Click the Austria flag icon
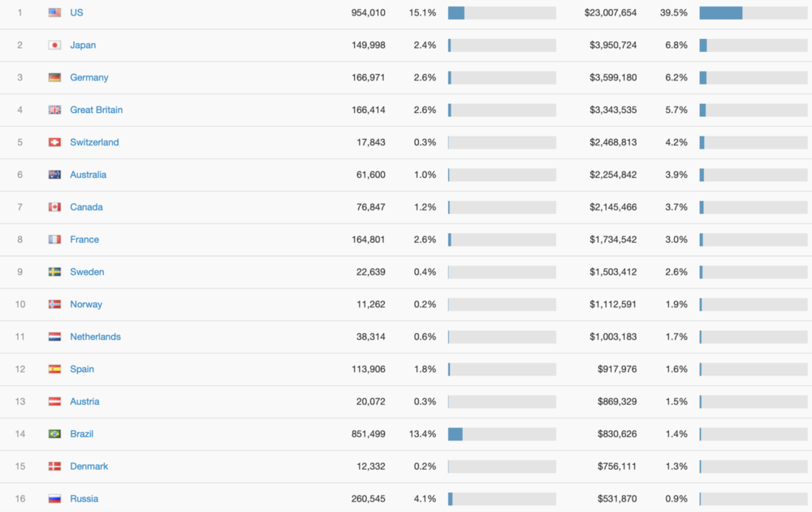Image resolution: width=812 pixels, height=512 pixels. (x=54, y=401)
